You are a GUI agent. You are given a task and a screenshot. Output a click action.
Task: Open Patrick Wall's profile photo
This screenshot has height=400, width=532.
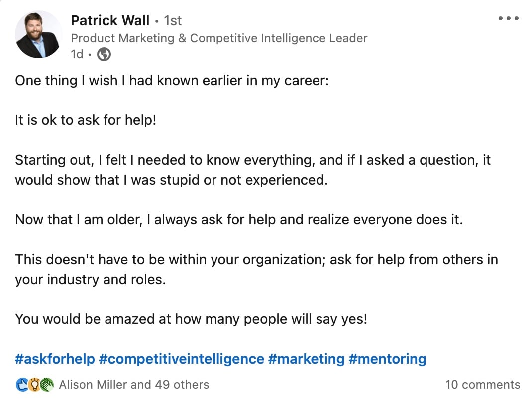coord(38,34)
